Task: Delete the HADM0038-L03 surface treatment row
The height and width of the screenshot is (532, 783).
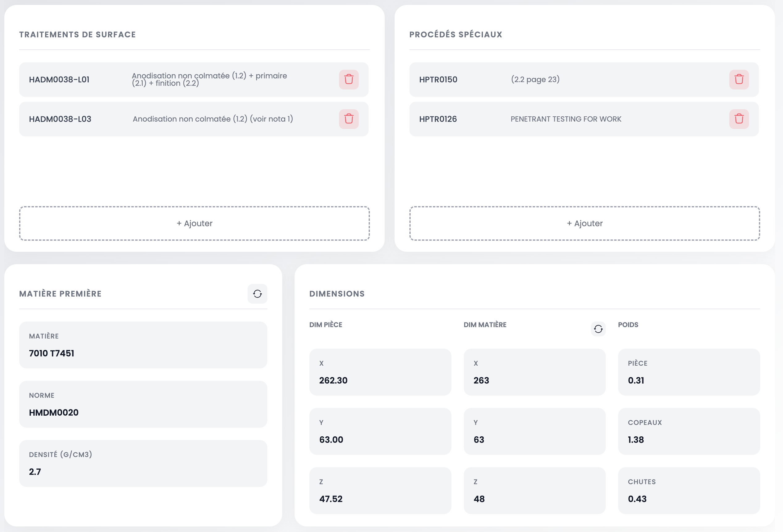Action: 348,119
